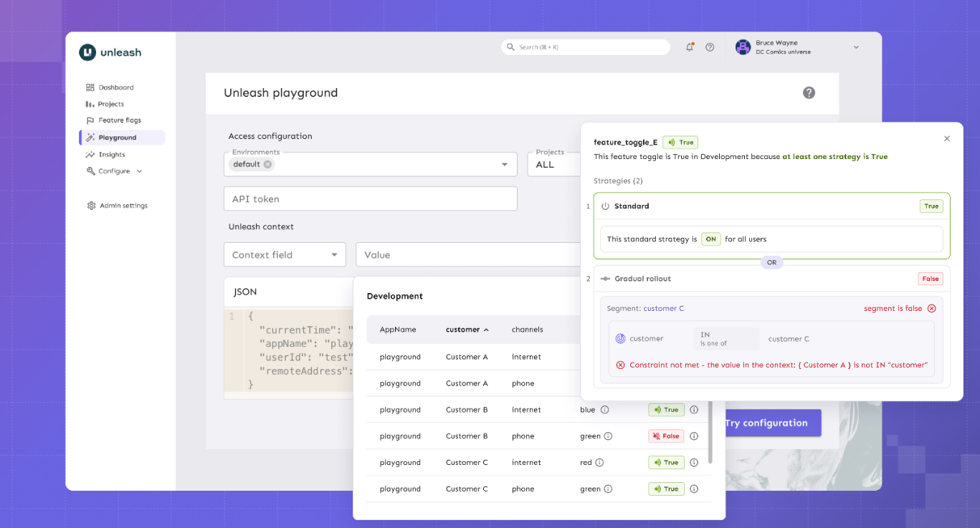This screenshot has height=528, width=980.
Task: Expand the user profile dropdown arrow
Action: point(856,47)
